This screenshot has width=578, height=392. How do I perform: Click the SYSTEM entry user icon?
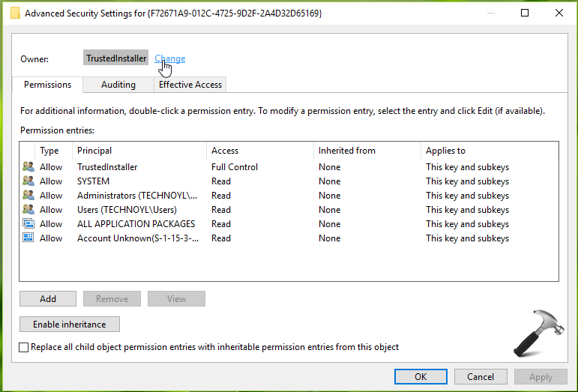(28, 181)
